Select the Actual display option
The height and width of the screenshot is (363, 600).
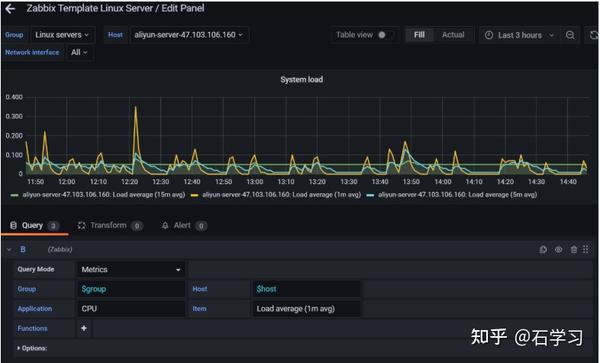(453, 35)
